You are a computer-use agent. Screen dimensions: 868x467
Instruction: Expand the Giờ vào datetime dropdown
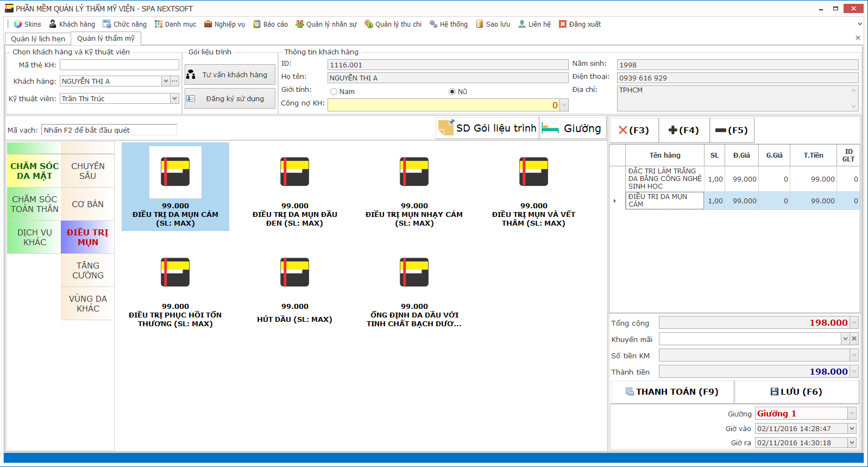(x=852, y=428)
